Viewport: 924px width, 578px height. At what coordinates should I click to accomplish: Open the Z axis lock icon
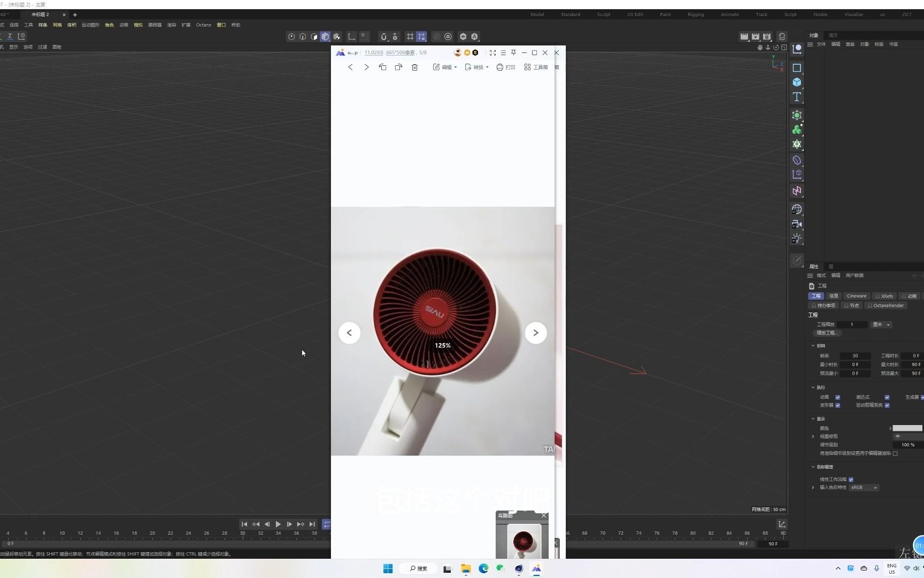10,36
